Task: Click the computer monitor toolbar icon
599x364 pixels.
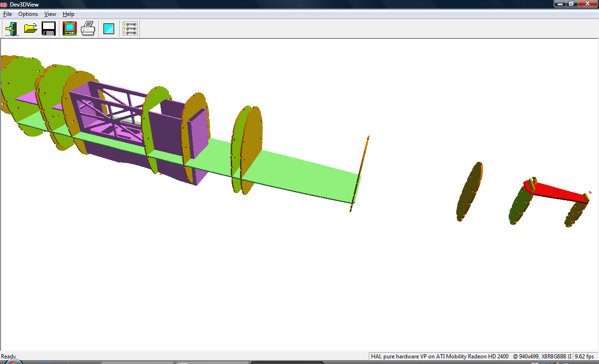Action: [69, 29]
